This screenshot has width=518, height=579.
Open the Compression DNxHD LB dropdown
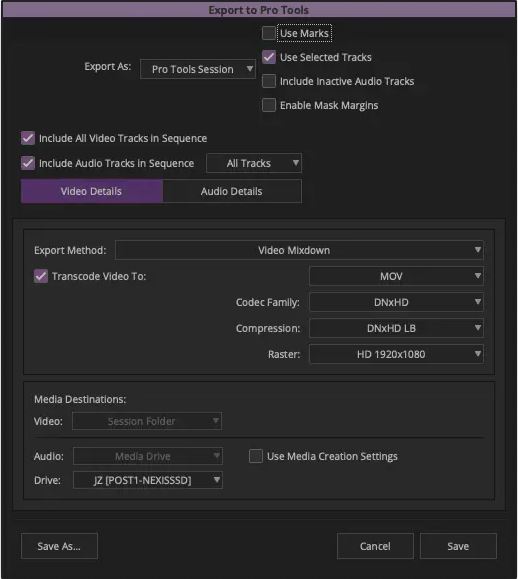[396, 328]
